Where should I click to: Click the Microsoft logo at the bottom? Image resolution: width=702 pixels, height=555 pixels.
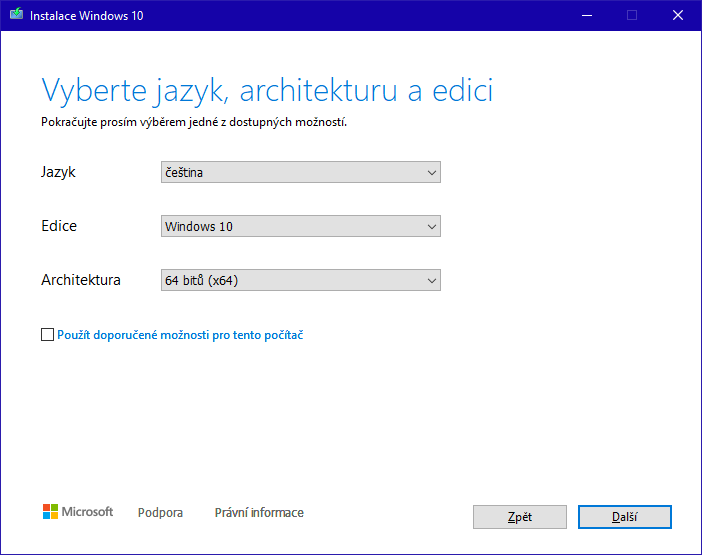(x=78, y=512)
